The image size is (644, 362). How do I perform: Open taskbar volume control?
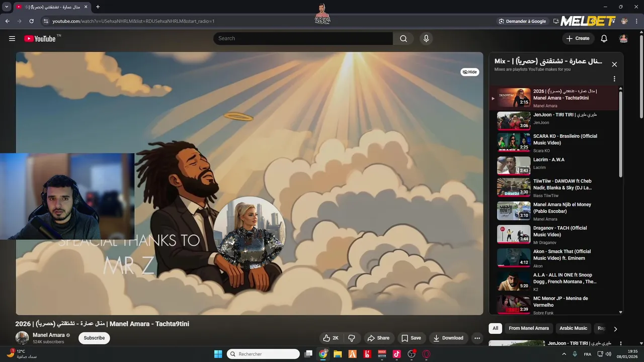coord(608,354)
